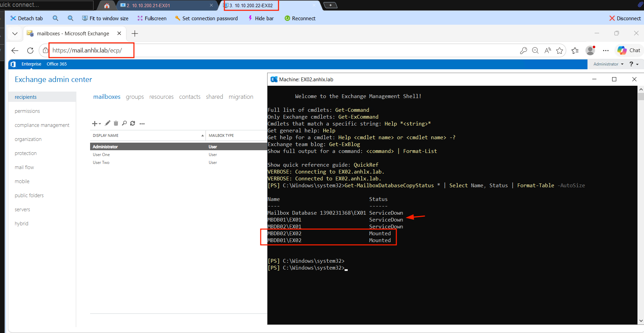Click the mailbox list refresh icon
Viewport: 644px width, 333px height.
(x=133, y=123)
